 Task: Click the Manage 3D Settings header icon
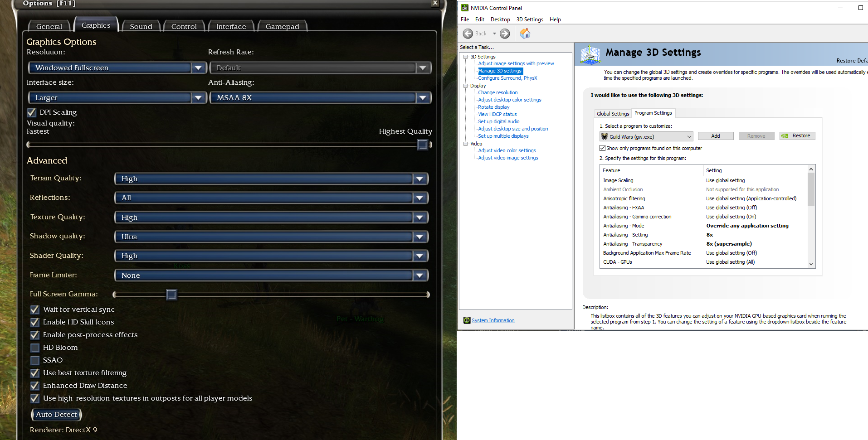[x=590, y=54]
